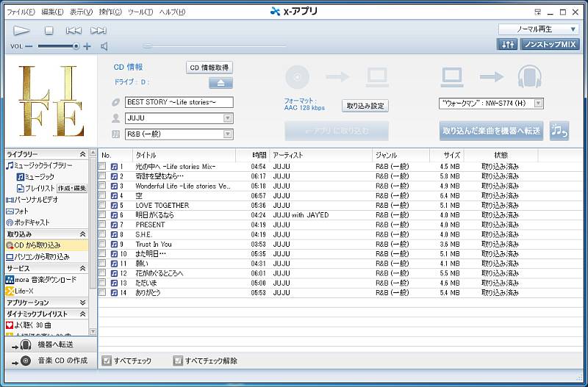Open the 操作 menu
Screen dimensions: 588x387
[x=110, y=12]
